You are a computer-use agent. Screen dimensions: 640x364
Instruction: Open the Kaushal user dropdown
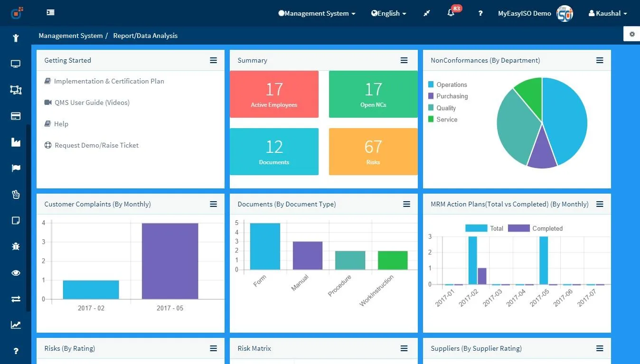(x=608, y=13)
